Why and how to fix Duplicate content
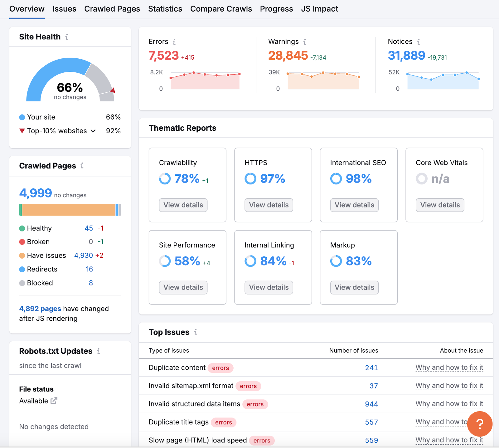Image resolution: width=499 pixels, height=448 pixels. pos(449,368)
